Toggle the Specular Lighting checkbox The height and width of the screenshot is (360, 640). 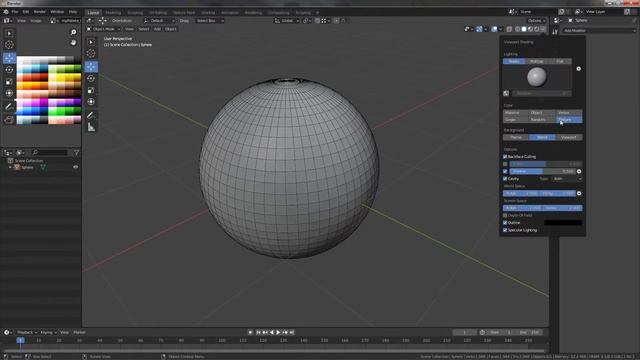505,230
